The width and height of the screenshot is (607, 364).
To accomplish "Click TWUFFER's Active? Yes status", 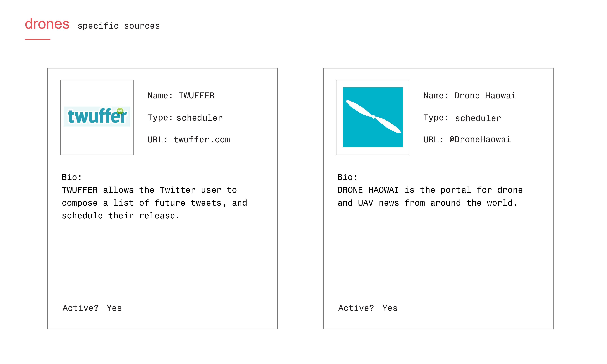I will point(92,308).
